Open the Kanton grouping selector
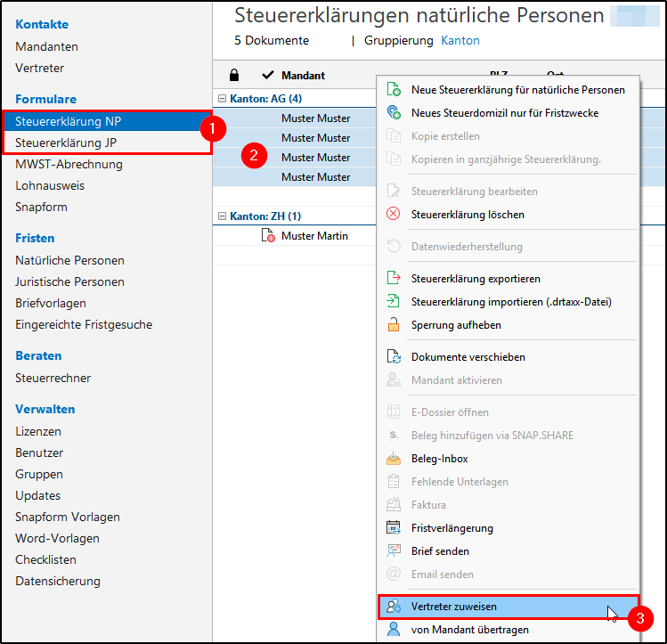 pos(460,41)
